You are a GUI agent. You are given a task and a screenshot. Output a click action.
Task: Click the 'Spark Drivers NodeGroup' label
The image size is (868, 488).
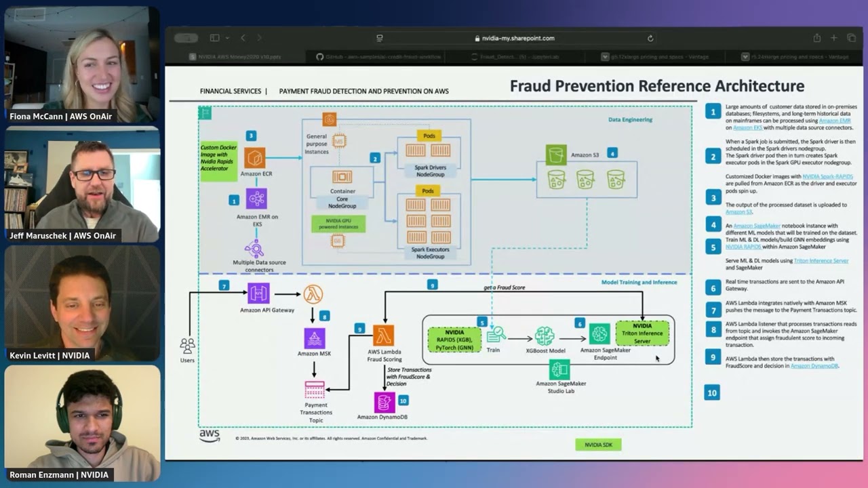(431, 170)
